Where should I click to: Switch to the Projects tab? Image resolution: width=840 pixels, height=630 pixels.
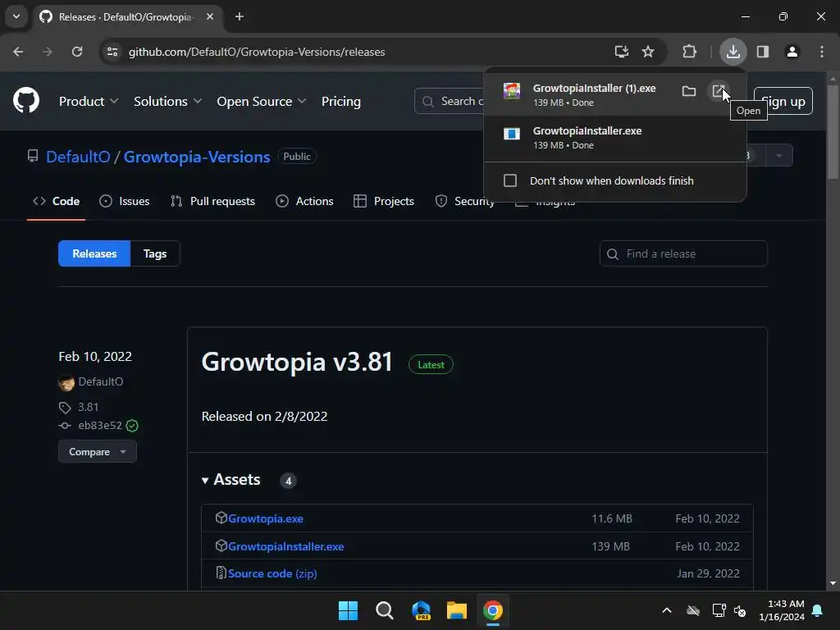[x=384, y=202]
